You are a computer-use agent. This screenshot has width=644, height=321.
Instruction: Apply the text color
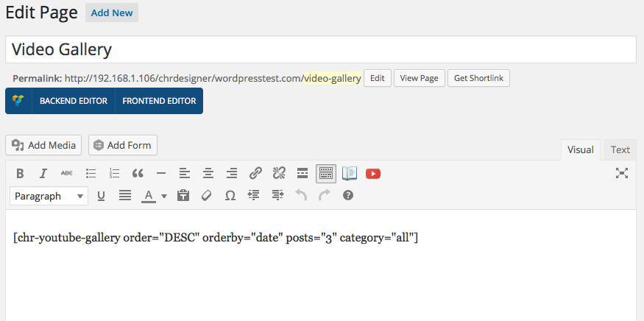click(148, 196)
